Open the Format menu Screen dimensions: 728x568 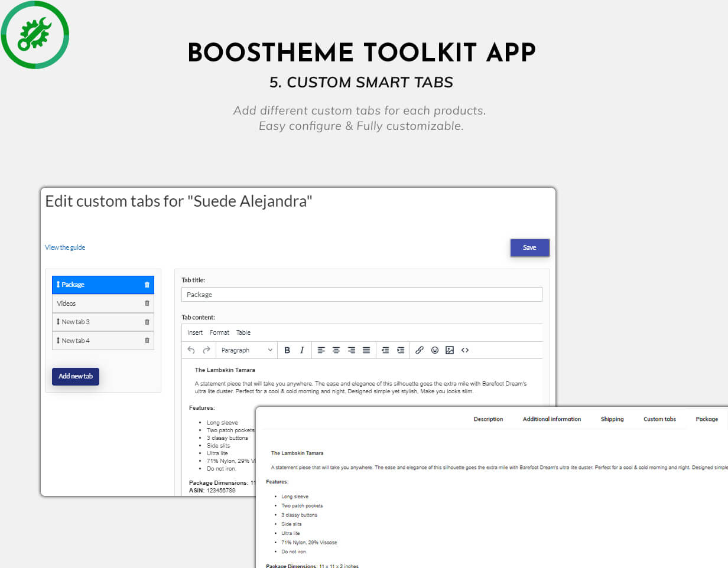coord(219,332)
